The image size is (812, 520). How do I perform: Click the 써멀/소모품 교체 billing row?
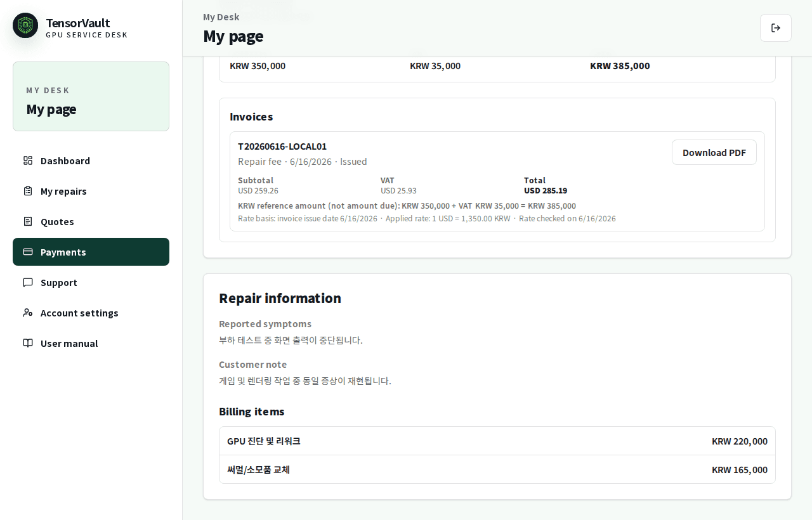click(x=497, y=469)
